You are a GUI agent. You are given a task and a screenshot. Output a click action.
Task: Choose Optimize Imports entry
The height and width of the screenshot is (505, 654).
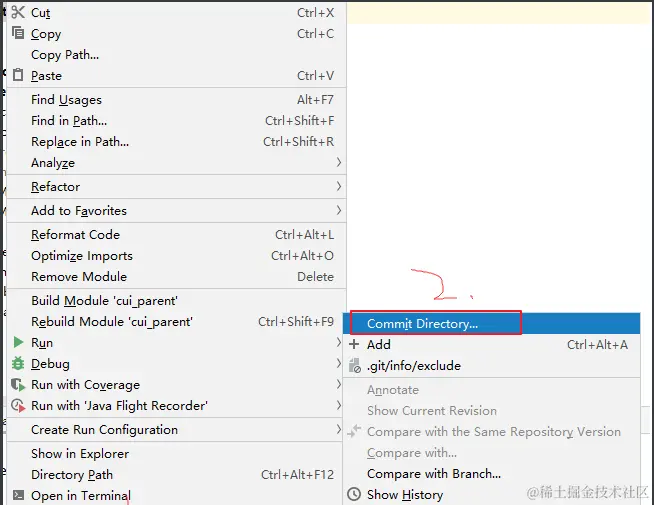point(82,256)
